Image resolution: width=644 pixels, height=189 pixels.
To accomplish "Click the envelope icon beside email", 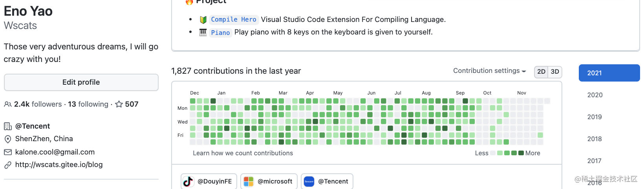I will [7, 152].
